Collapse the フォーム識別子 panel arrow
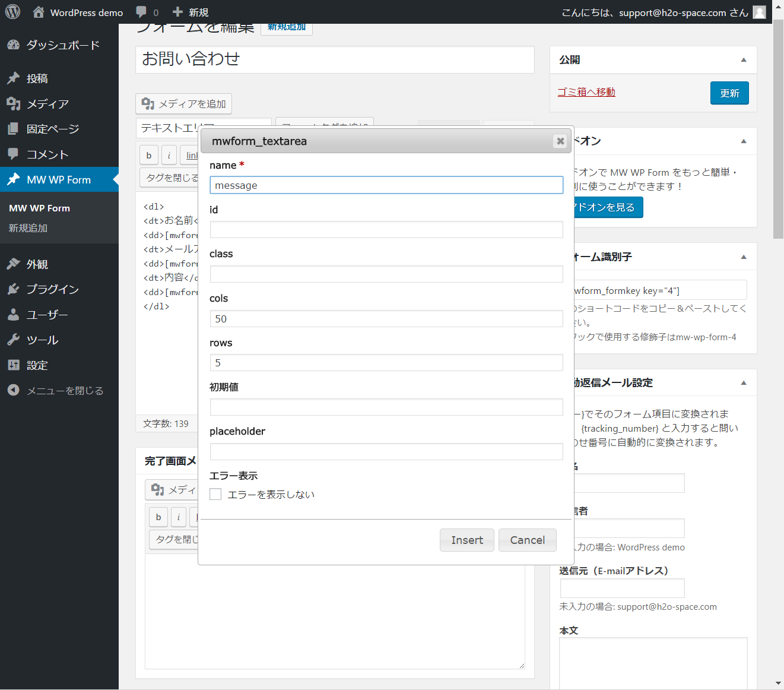Image resolution: width=784 pixels, height=690 pixels. coord(744,257)
